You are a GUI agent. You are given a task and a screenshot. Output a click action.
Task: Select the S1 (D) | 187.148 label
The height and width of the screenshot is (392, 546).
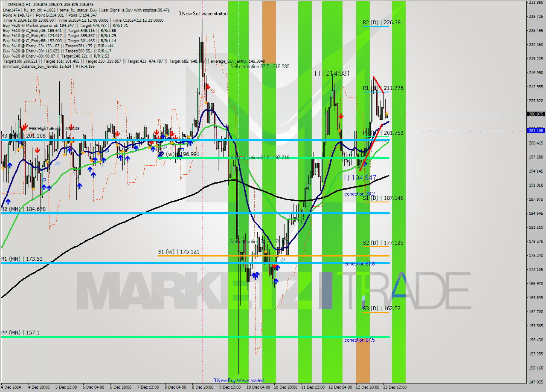383,198
